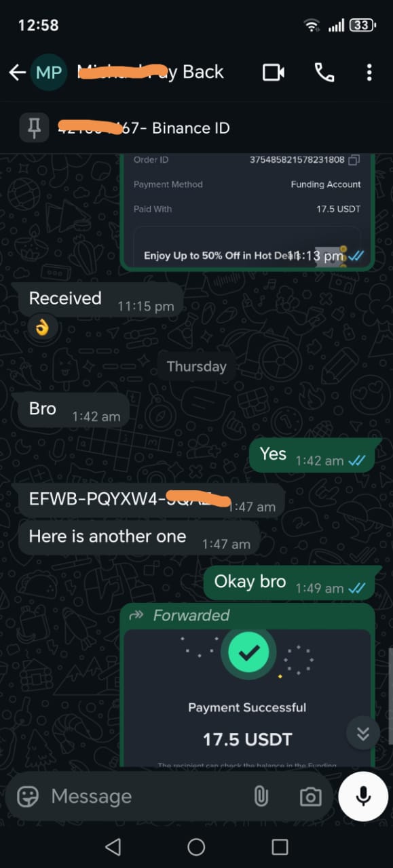Open the three-dot overflow menu
The image size is (393, 868).
pyautogui.click(x=369, y=73)
